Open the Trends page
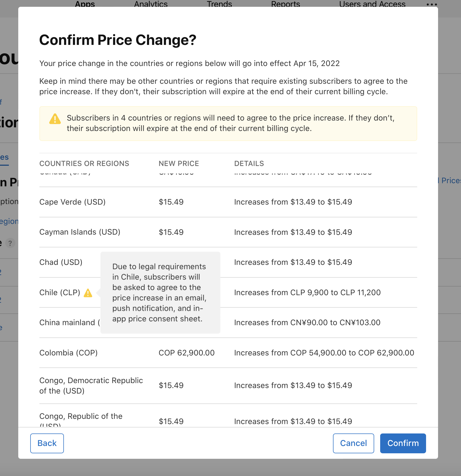Viewport: 461px width, 476px height. pyautogui.click(x=219, y=4)
